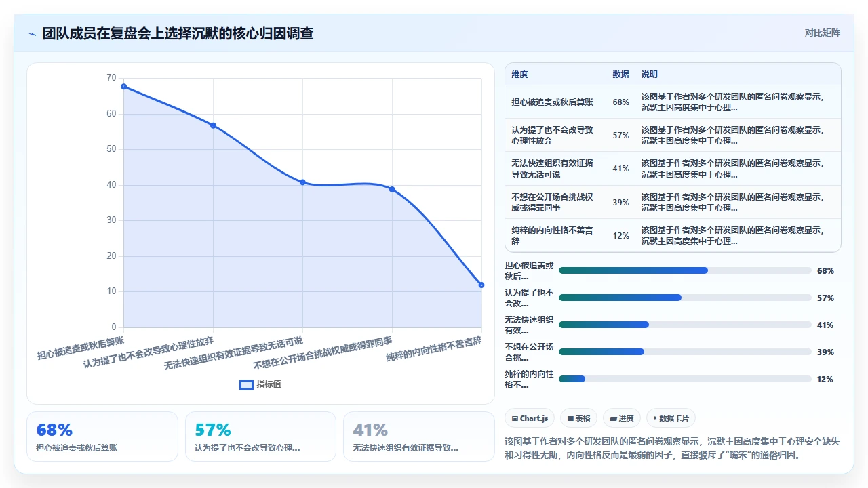
Task: Click the chart data point near 57
Action: [213, 125]
